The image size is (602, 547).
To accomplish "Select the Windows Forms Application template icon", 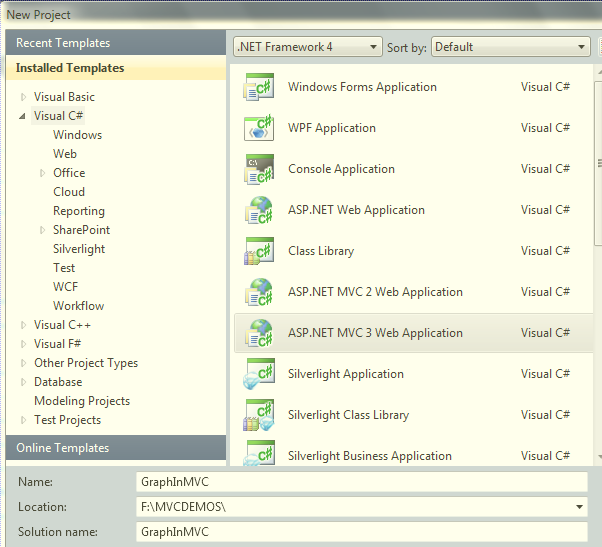I will click(259, 87).
